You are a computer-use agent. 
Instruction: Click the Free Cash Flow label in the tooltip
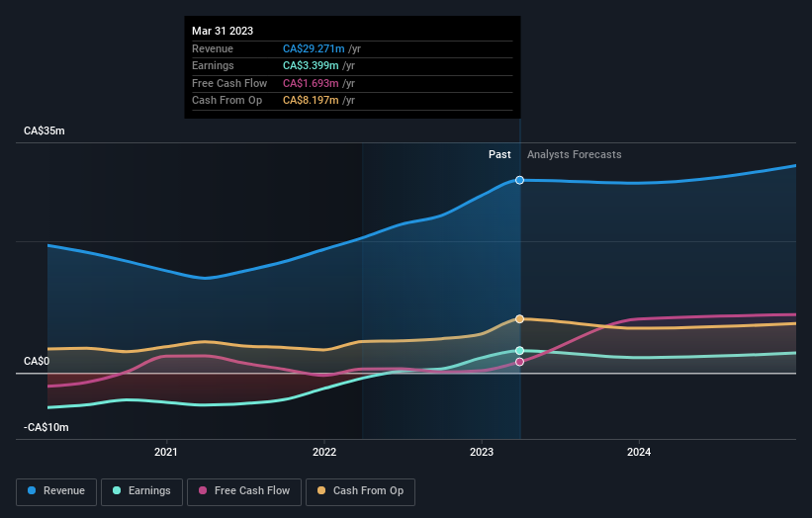[x=229, y=83]
